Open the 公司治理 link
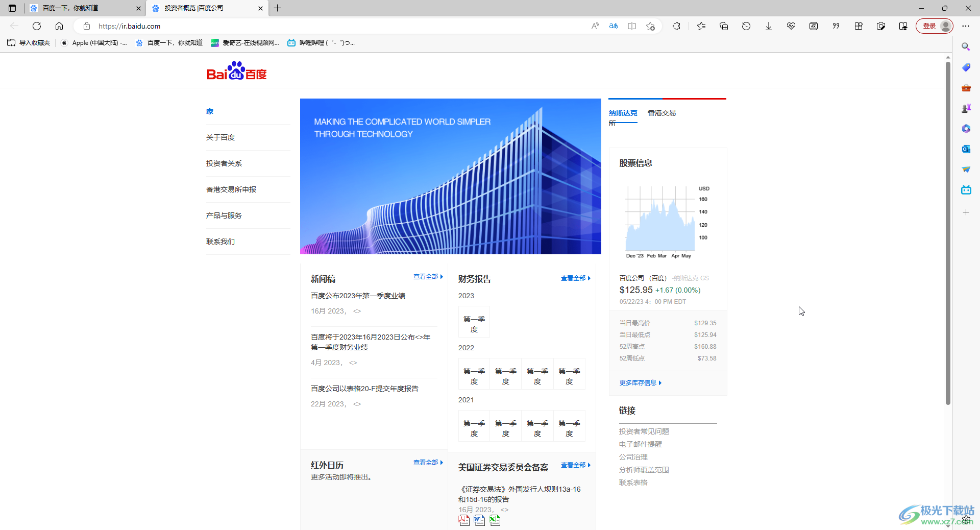This screenshot has height=530, width=980. pos(633,457)
